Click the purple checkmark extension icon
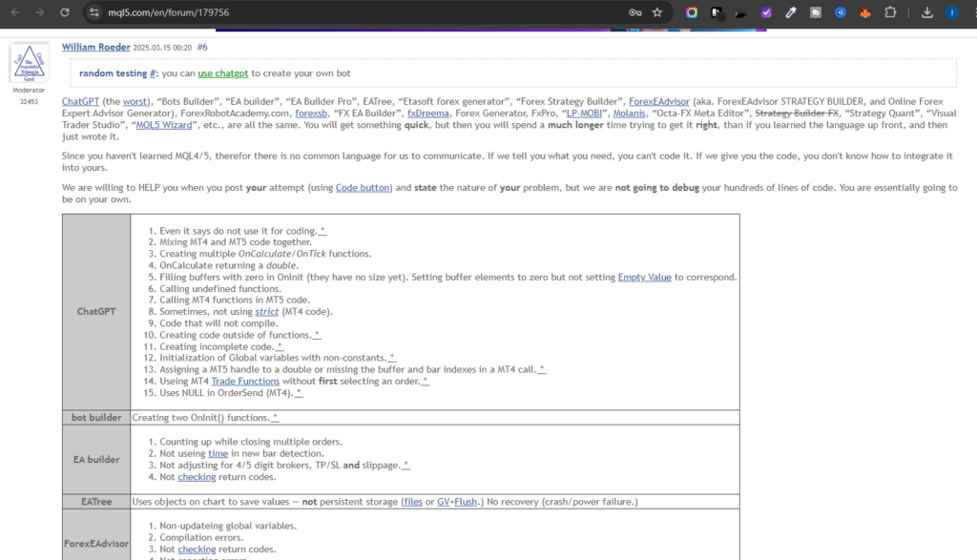Screen dimensions: 977x560 coord(765,13)
